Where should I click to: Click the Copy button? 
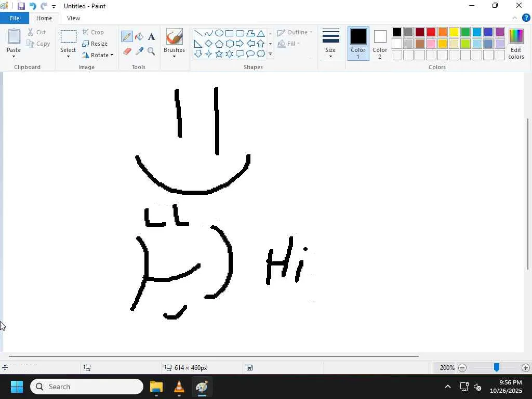38,44
